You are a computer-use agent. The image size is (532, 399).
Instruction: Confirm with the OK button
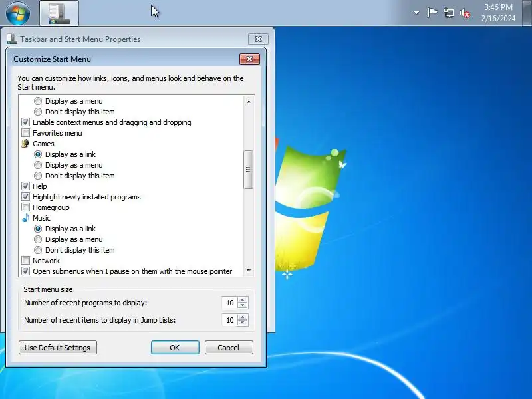[175, 348]
